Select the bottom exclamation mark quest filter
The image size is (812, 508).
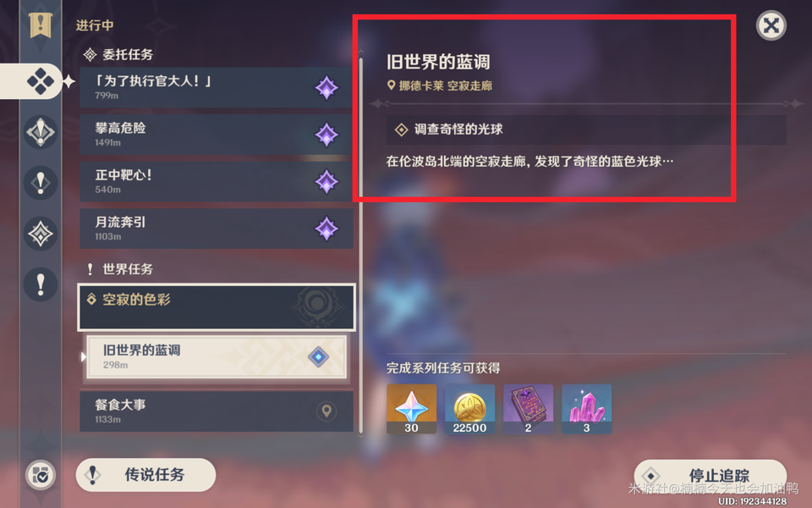[41, 284]
